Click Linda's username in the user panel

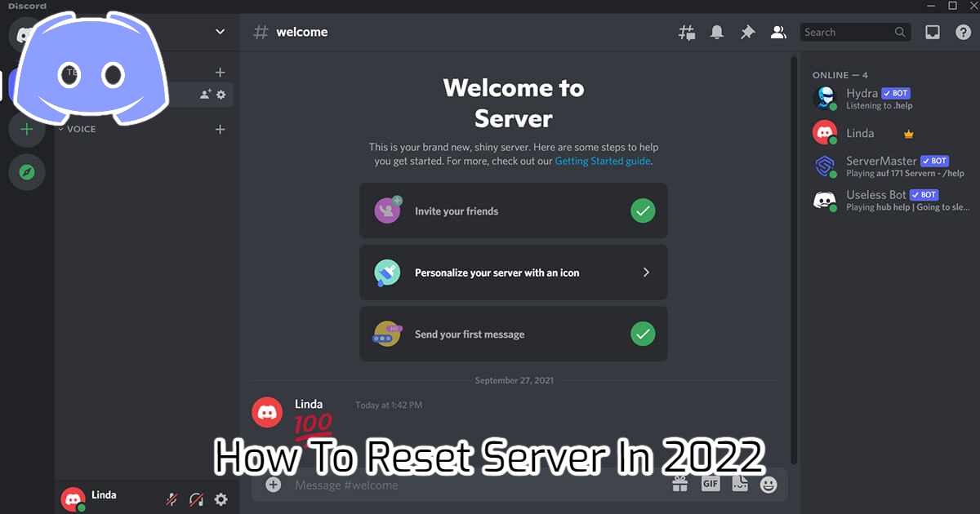[x=104, y=495]
